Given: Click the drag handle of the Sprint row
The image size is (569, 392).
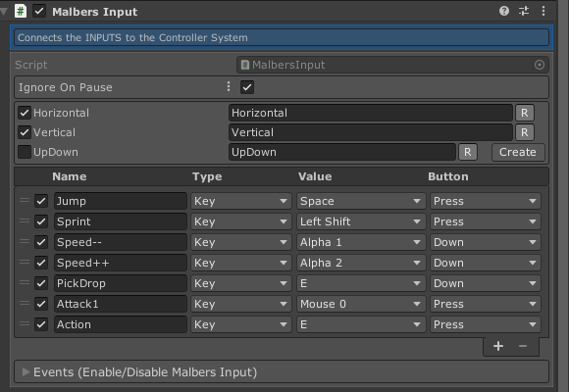Looking at the screenshot, I should click(25, 220).
